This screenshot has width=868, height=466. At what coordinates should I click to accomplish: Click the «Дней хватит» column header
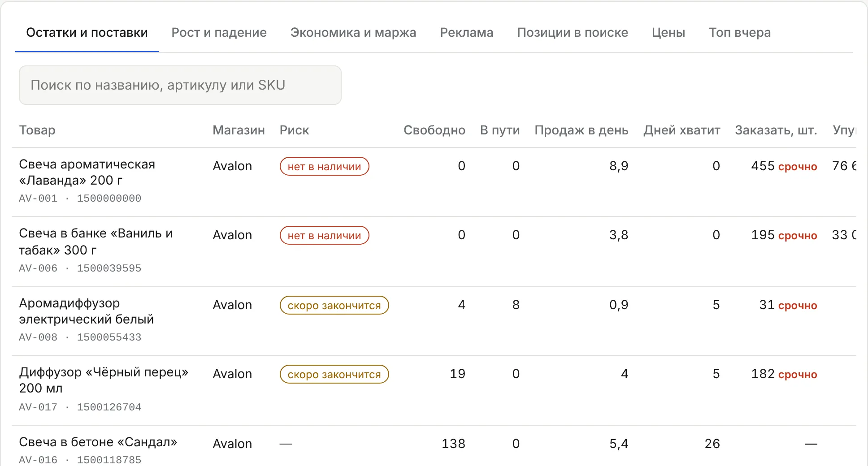click(x=681, y=130)
